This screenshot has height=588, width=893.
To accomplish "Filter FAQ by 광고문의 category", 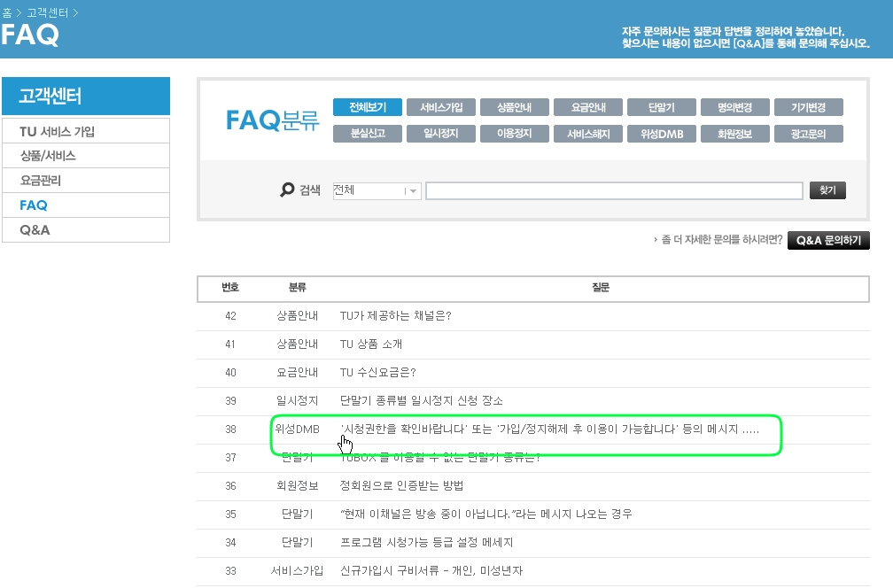I will (808, 134).
